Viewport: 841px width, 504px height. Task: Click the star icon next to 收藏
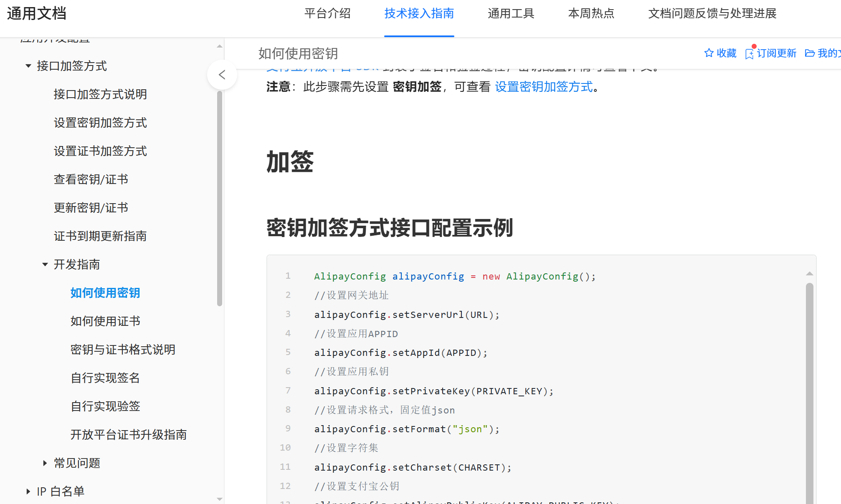click(x=709, y=53)
